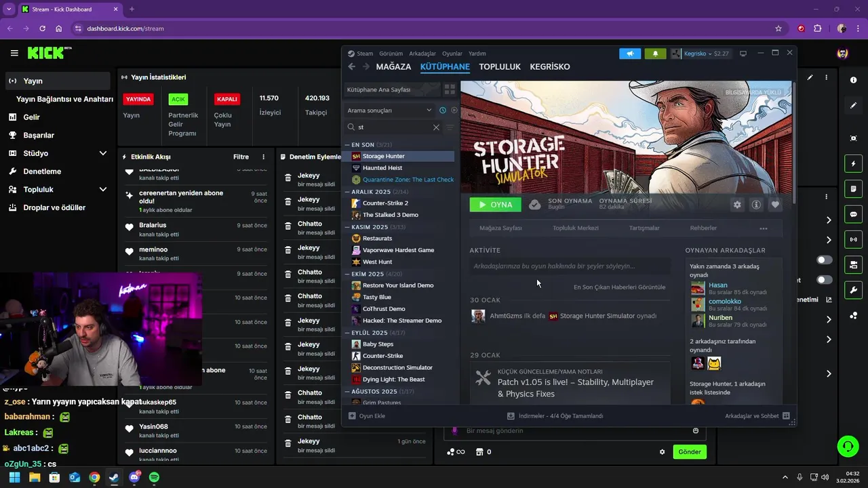Open Activity feed options menu

(x=264, y=157)
